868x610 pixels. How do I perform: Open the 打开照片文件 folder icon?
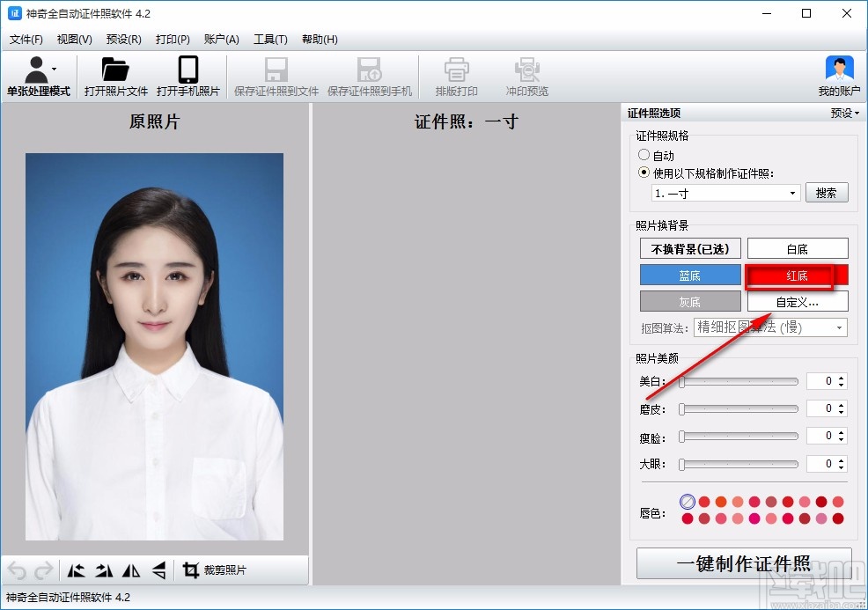pyautogui.click(x=115, y=70)
